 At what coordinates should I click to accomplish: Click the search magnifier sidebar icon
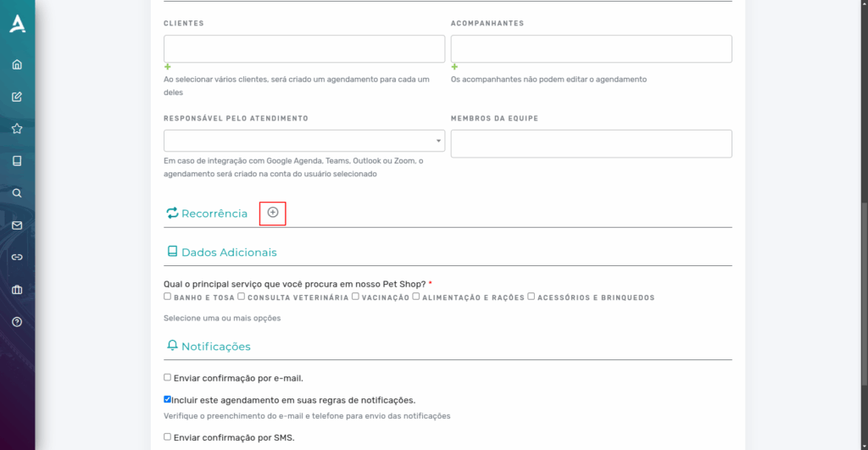[17, 193]
